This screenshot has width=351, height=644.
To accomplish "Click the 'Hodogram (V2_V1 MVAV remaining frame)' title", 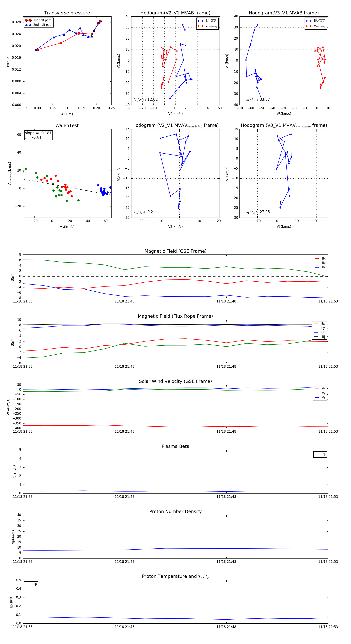I will point(175,125).
